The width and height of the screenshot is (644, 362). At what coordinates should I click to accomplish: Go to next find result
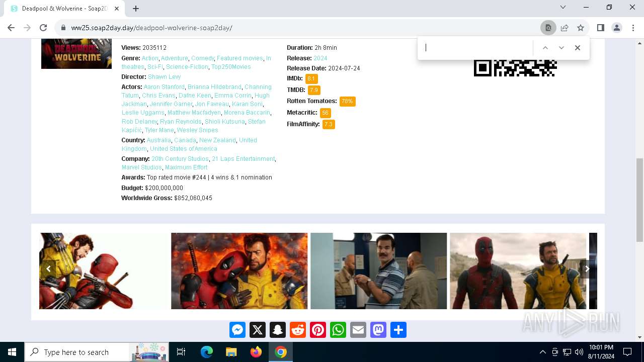[561, 48]
